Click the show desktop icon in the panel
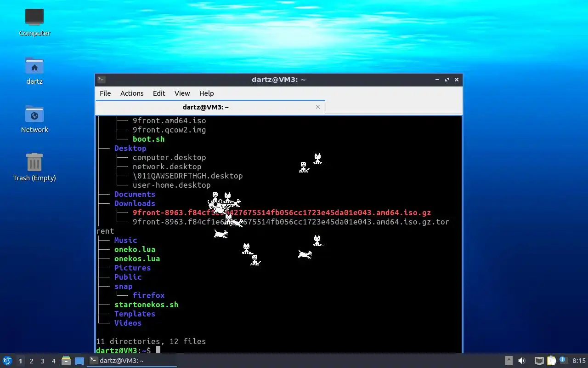The height and width of the screenshot is (368, 588). [79, 361]
